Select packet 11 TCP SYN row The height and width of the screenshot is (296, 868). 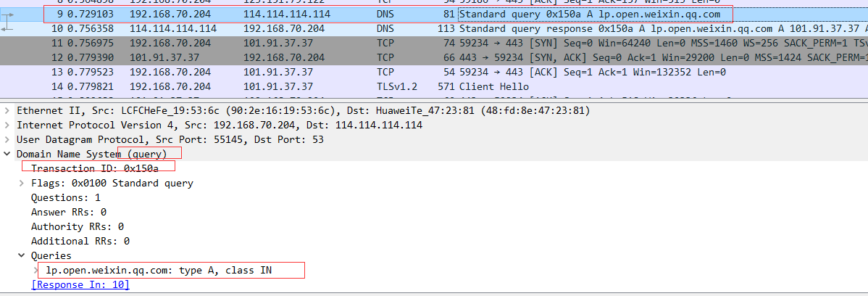coord(362,43)
